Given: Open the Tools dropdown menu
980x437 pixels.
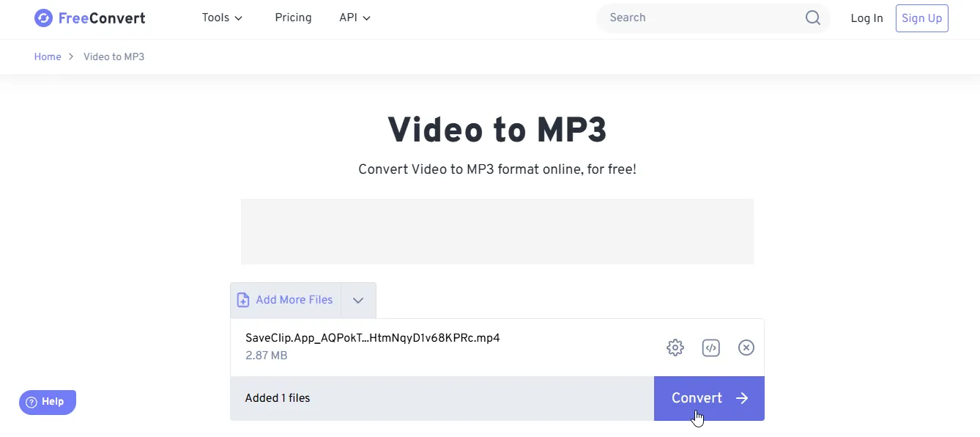Looking at the screenshot, I should click(x=222, y=18).
